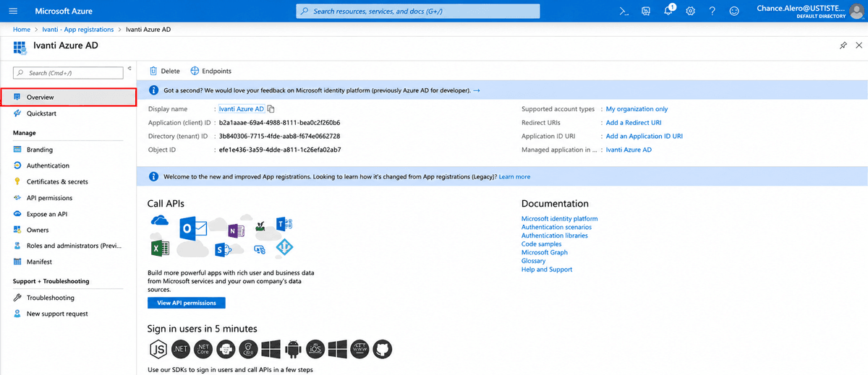Go to Ivanti - App registrations breadcrumb
This screenshot has width=868, height=375.
tap(78, 30)
